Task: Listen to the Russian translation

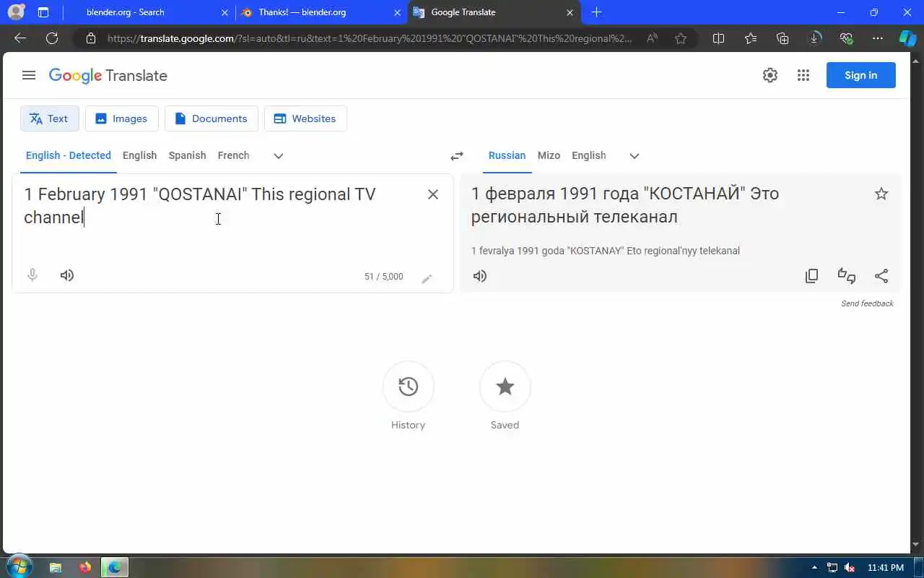Action: 480,276
